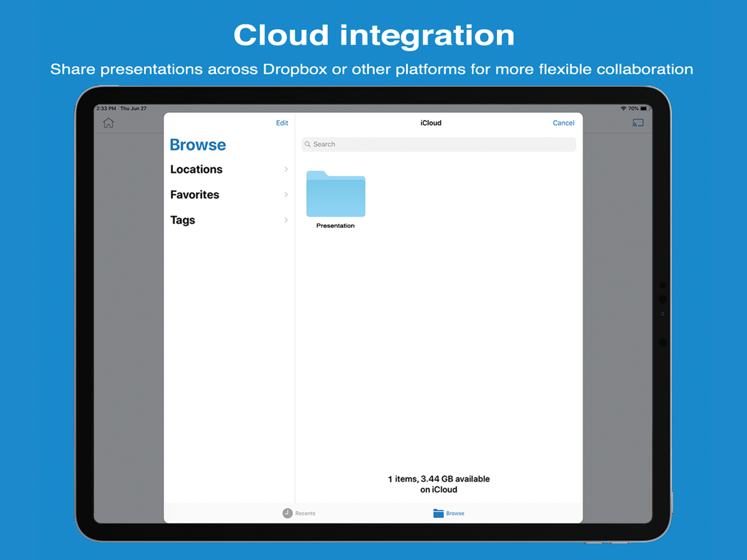Click the Browse folder icon in tab bar

(438, 513)
